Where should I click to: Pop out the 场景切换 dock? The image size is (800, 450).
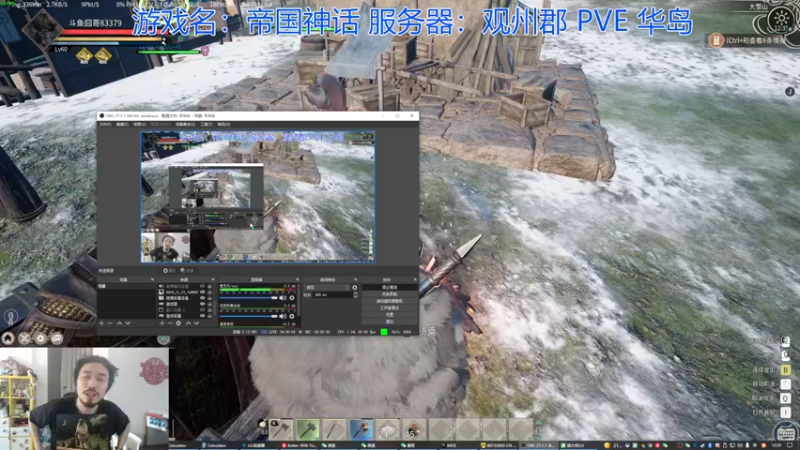pyautogui.click(x=356, y=280)
